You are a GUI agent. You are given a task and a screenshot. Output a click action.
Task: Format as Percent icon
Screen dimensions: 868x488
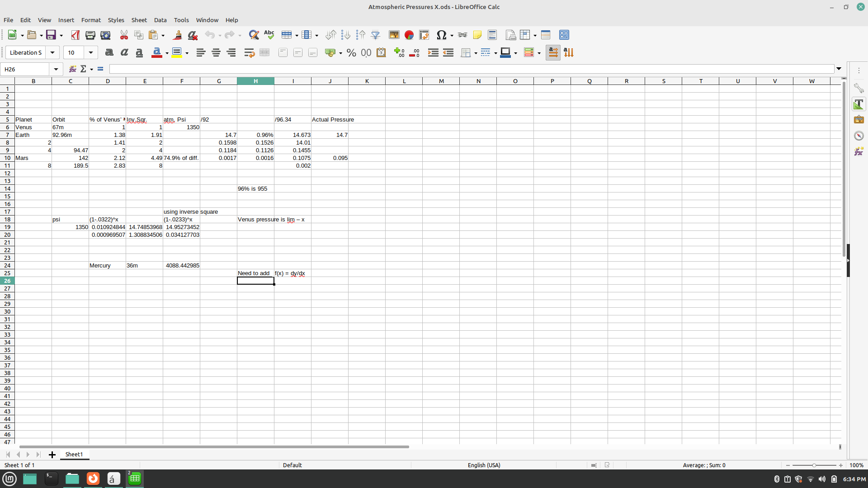click(x=351, y=53)
